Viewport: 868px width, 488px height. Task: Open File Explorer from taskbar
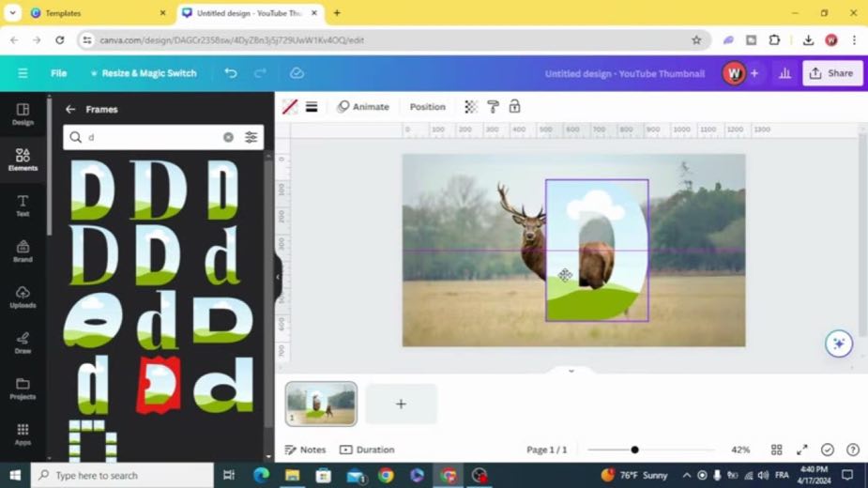(x=292, y=475)
